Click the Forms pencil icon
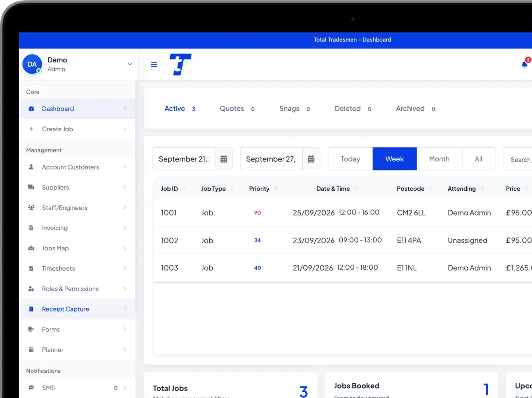Image resolution: width=532 pixels, height=398 pixels. point(31,329)
